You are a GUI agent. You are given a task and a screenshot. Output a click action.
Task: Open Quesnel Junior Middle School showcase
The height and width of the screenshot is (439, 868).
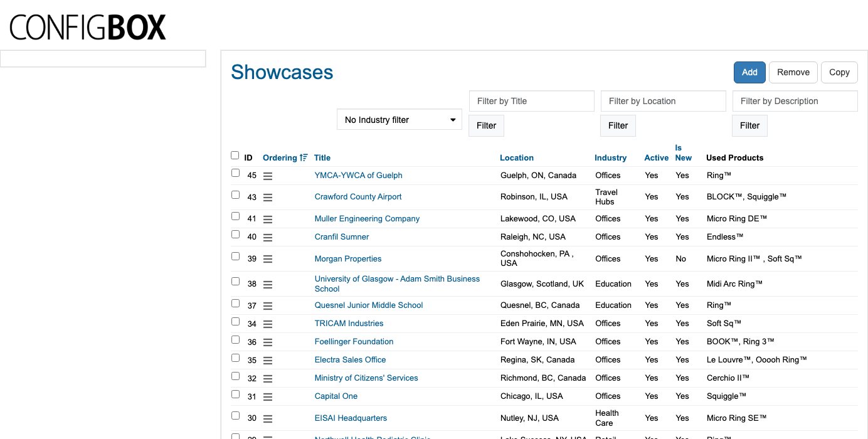pos(369,305)
